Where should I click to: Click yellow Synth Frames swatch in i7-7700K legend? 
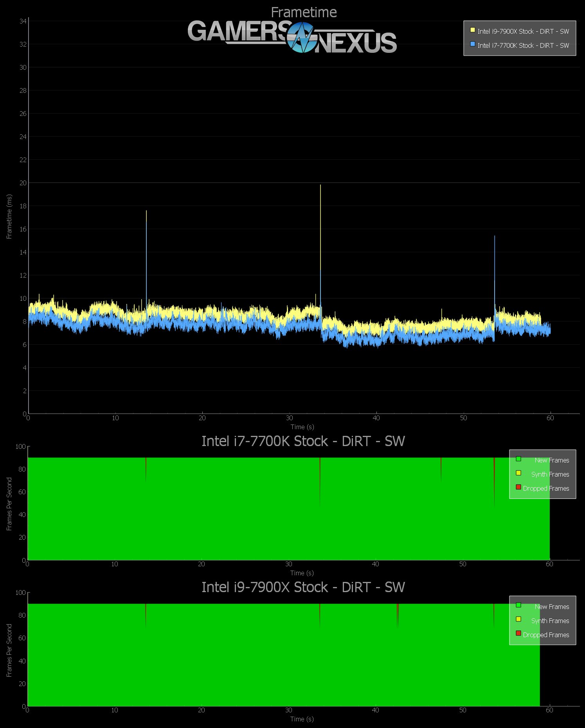[x=518, y=473]
